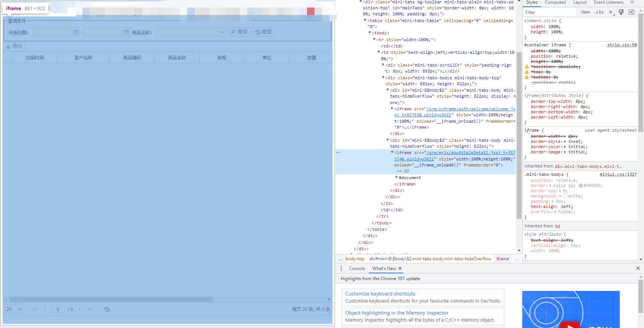Toggle the .cls class editor

pyautogui.click(x=599, y=12)
